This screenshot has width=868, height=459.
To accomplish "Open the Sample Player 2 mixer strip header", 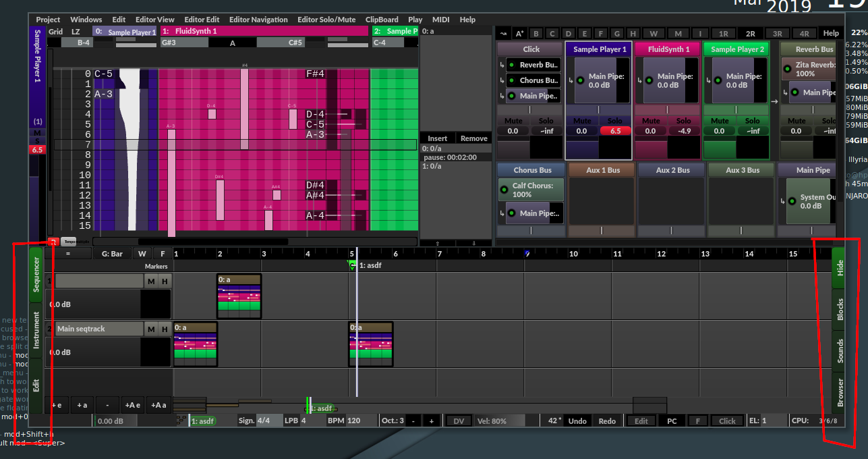I will 737,49.
